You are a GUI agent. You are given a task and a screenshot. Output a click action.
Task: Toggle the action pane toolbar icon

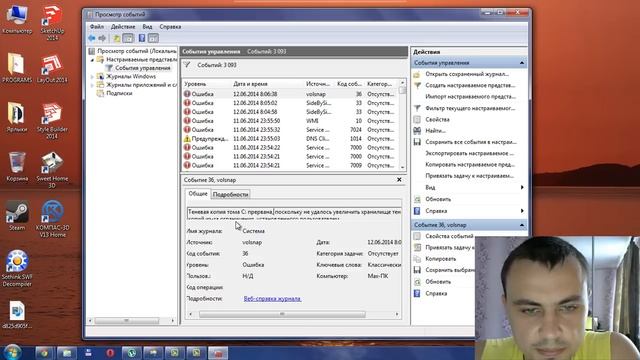point(153,38)
